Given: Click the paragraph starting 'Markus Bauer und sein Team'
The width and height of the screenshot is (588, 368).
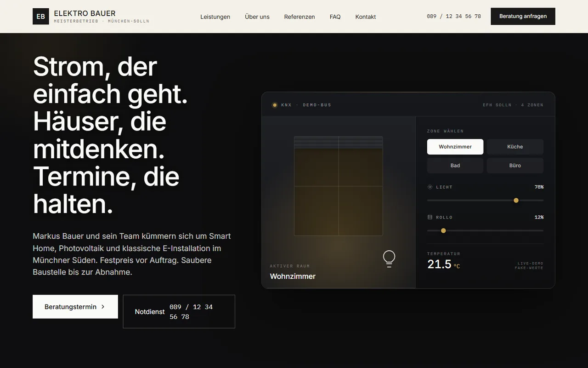Looking at the screenshot, I should coord(132,254).
